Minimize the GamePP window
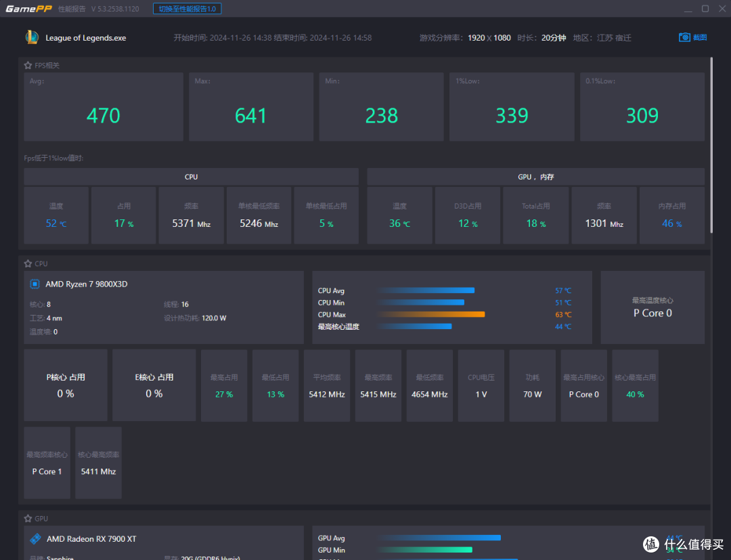731x560 pixels. coord(688,9)
